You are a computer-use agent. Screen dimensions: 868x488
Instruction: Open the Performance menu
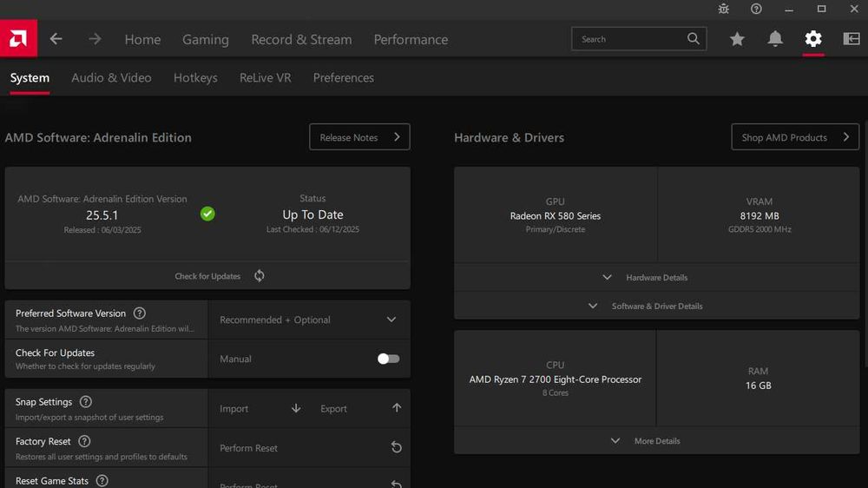pos(411,39)
